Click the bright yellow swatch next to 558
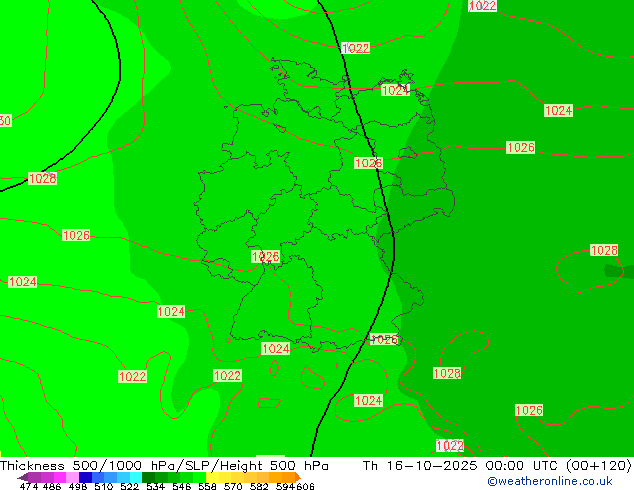This screenshot has height=490, width=634. [212, 477]
